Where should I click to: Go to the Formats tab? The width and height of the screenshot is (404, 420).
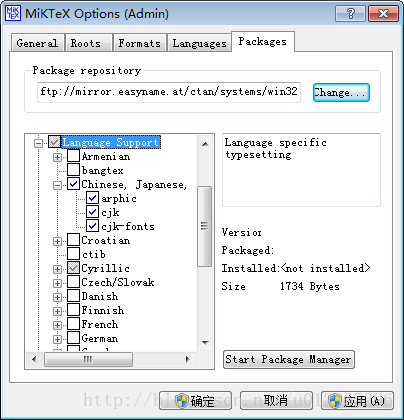[139, 43]
